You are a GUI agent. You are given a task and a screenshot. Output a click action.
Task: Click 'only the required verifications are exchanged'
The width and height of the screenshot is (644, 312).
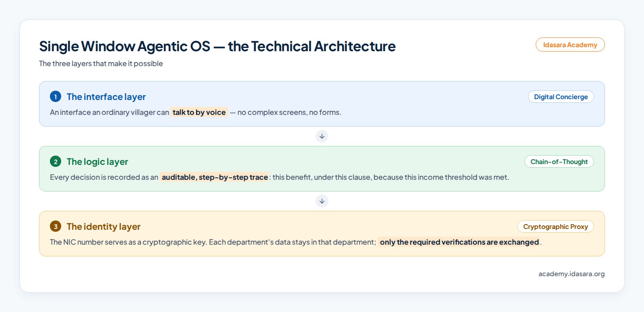point(459,242)
